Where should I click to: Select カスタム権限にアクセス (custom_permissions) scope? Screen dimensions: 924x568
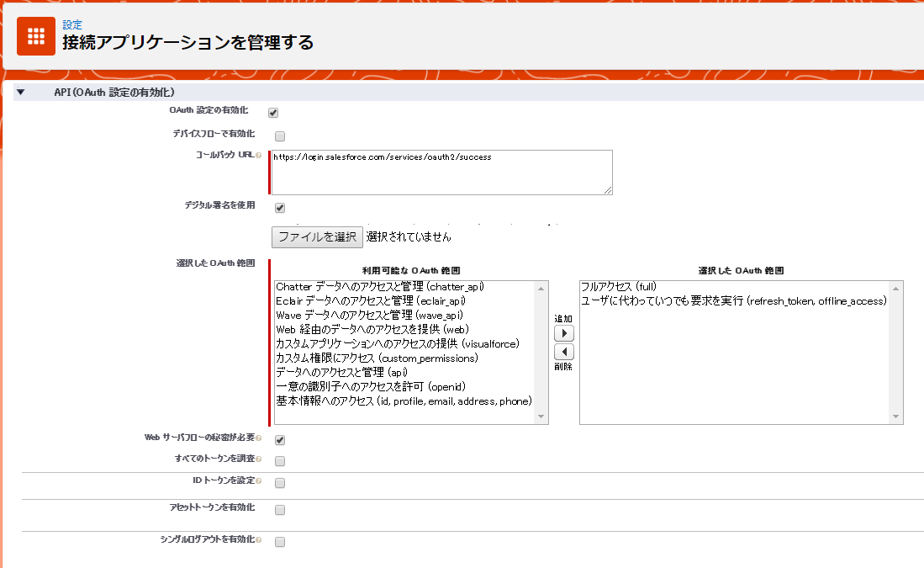tap(378, 358)
